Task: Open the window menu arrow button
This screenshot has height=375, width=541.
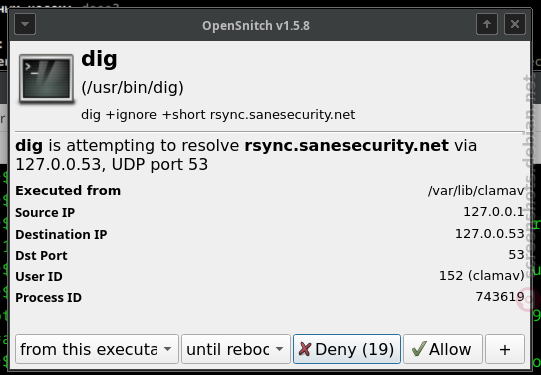Action: (x=25, y=24)
